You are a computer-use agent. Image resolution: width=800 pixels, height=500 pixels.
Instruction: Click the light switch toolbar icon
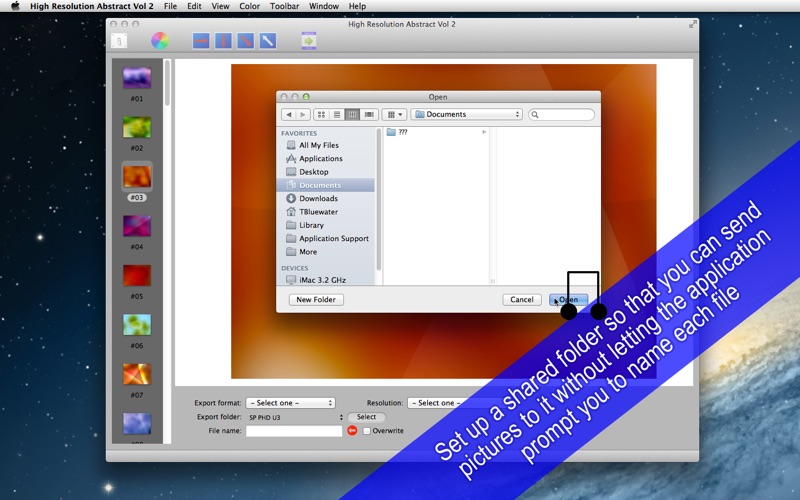(119, 41)
